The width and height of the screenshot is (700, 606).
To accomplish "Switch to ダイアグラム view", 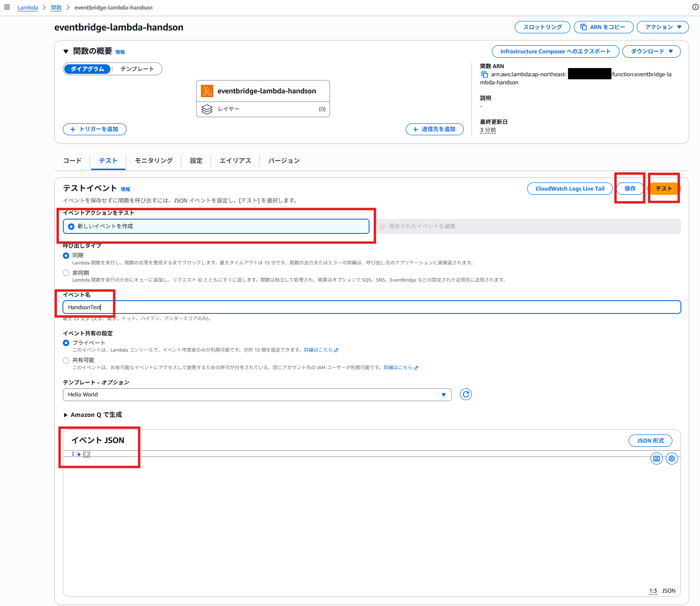I will [x=87, y=69].
